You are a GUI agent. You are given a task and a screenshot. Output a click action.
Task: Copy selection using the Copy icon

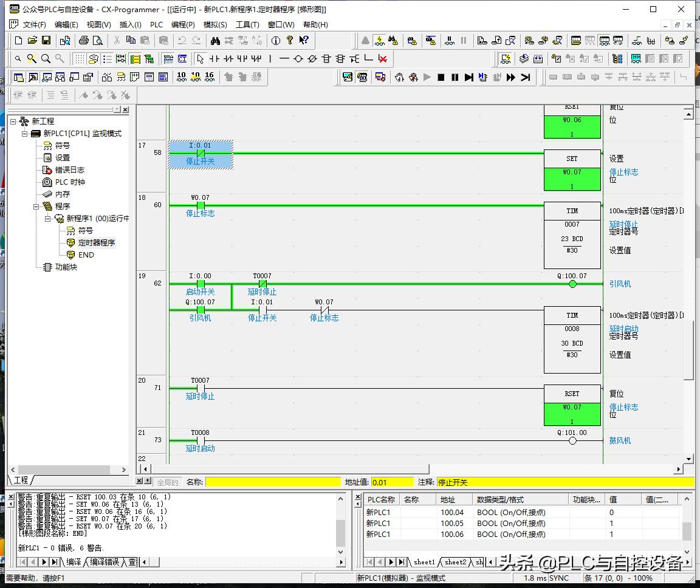tap(131, 41)
